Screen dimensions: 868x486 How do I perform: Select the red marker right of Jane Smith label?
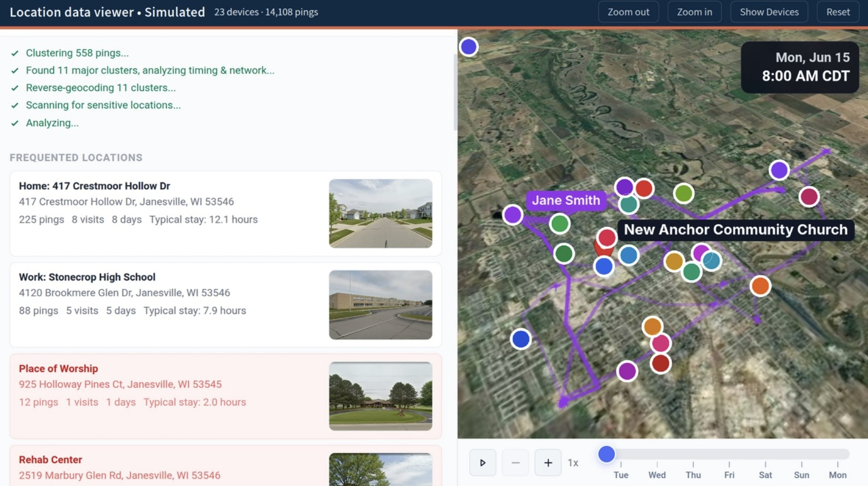pyautogui.click(x=644, y=189)
